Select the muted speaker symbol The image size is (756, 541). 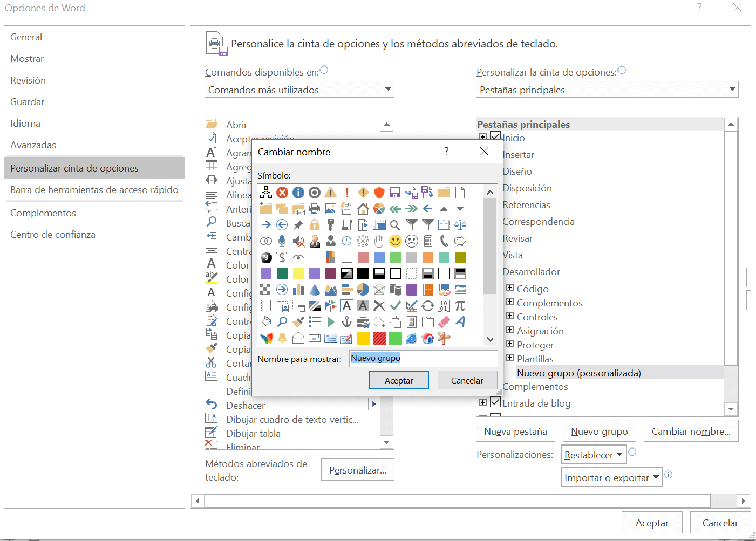(298, 241)
